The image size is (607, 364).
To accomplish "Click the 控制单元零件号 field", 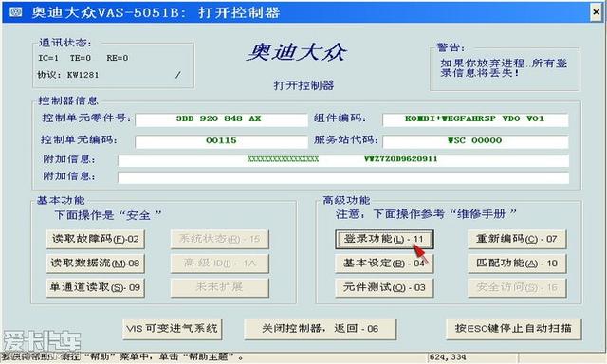I will [221, 119].
